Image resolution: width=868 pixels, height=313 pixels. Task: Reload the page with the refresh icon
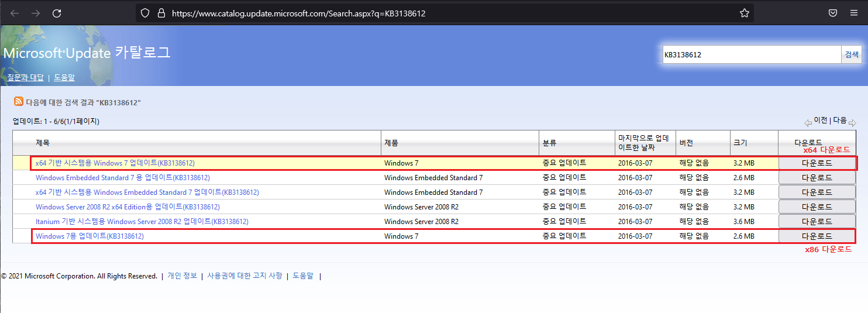57,13
